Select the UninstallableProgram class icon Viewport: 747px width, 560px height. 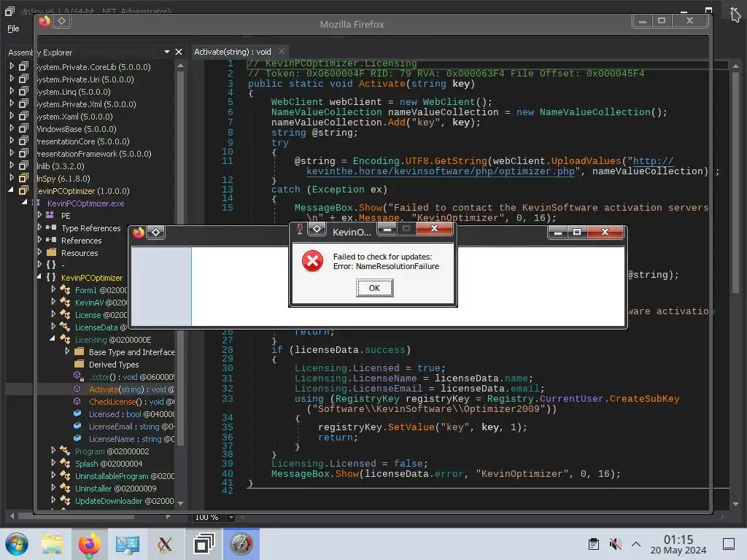pyautogui.click(x=65, y=475)
